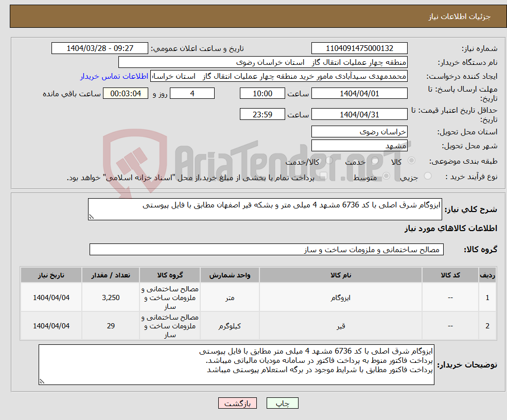The width and height of the screenshot is (507, 420).
Task: Click the quantity cell 29
Action: tap(111, 326)
